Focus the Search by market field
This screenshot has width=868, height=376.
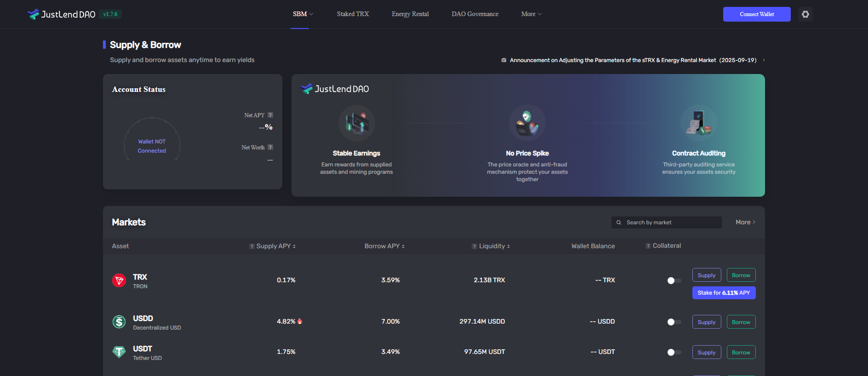(666, 222)
